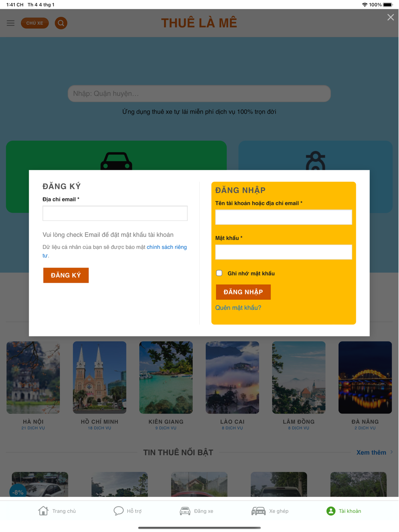Select the car rental icon on green card
399x532 pixels.
tap(116, 161)
